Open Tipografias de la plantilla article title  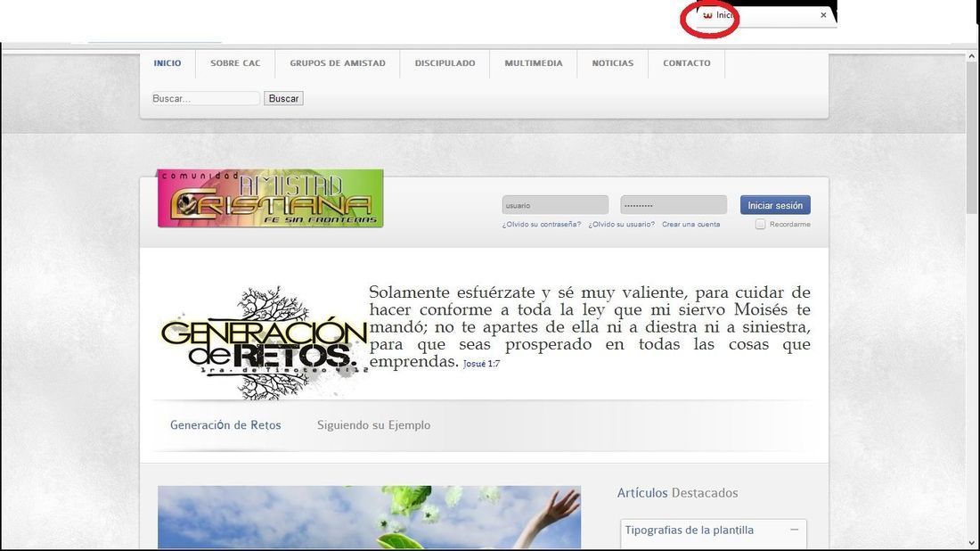[x=690, y=530]
